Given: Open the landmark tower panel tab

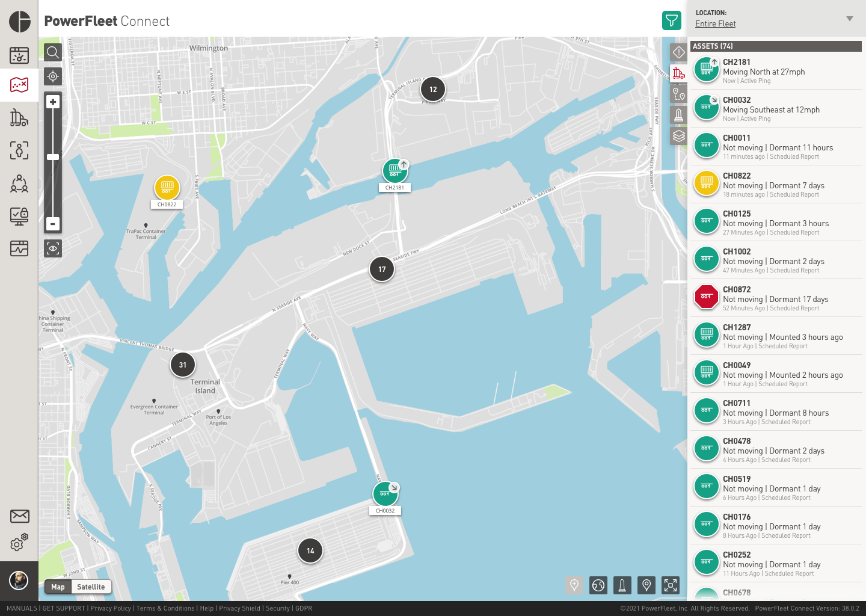Looking at the screenshot, I should (679, 115).
